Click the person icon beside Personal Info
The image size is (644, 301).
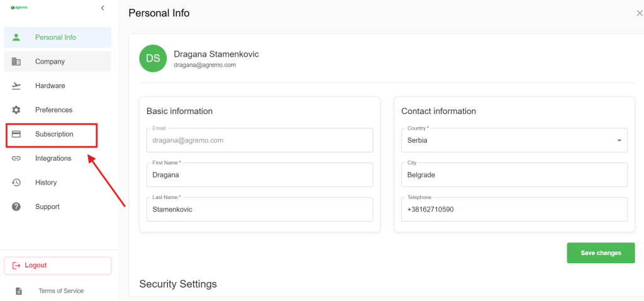tap(16, 37)
